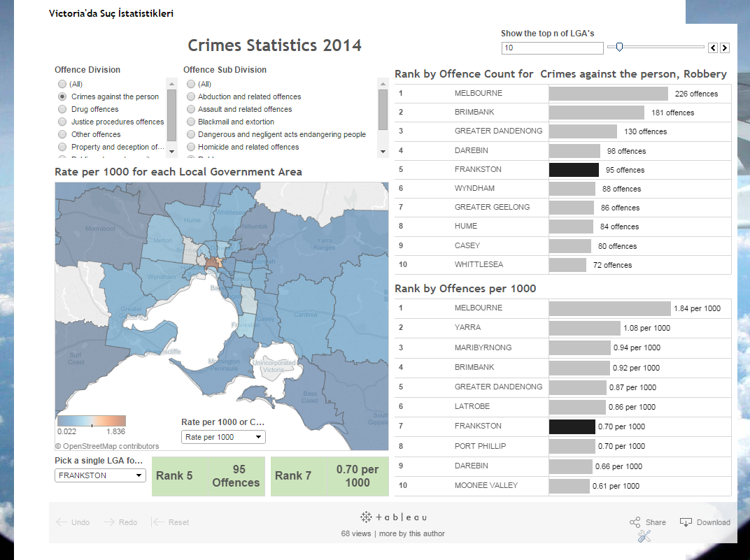Click the left arrow beside the LGA slider
The width and height of the screenshot is (750, 560).
tap(714, 48)
